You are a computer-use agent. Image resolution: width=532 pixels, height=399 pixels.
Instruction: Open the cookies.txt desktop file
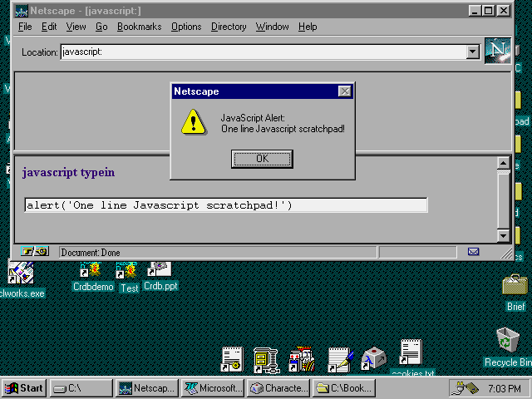(x=410, y=354)
